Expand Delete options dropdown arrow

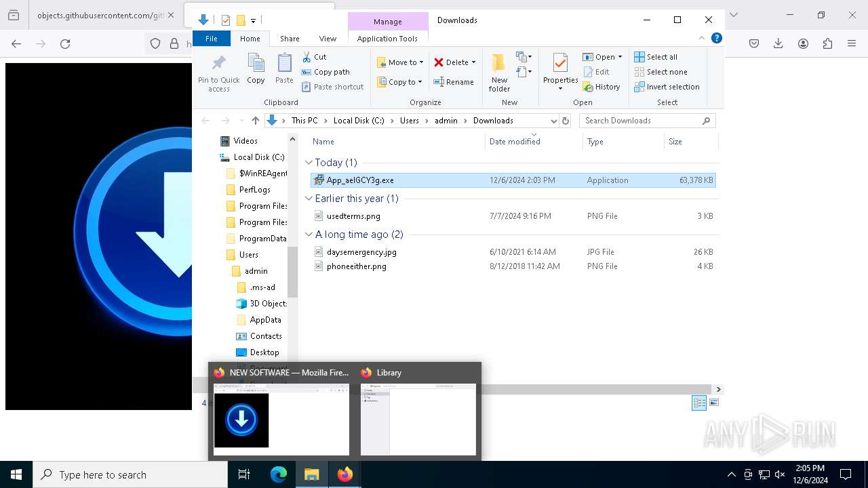coord(473,62)
